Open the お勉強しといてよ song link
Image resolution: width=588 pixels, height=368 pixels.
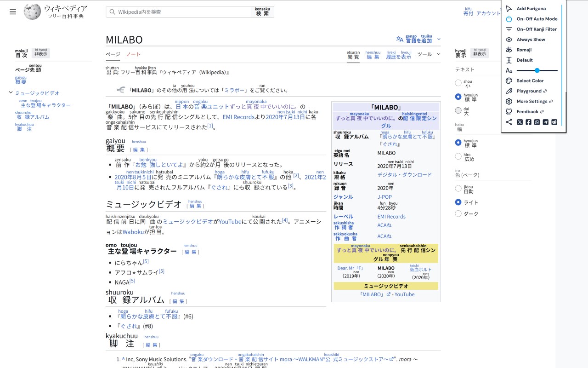(159, 163)
